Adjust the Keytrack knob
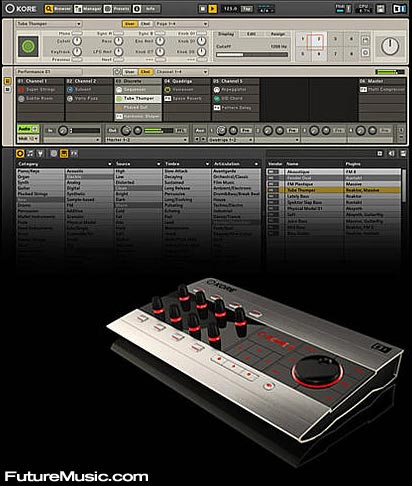The width and height of the screenshot is (412, 486). (77, 52)
